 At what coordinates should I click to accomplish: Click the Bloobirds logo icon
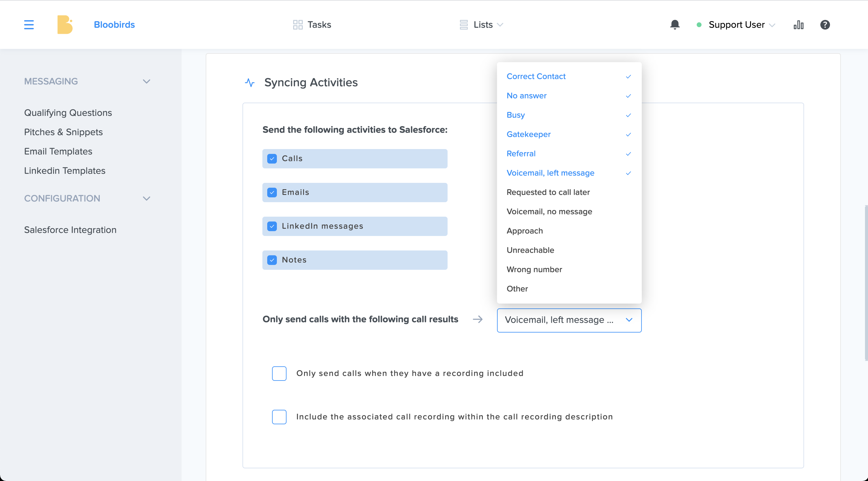click(x=65, y=25)
